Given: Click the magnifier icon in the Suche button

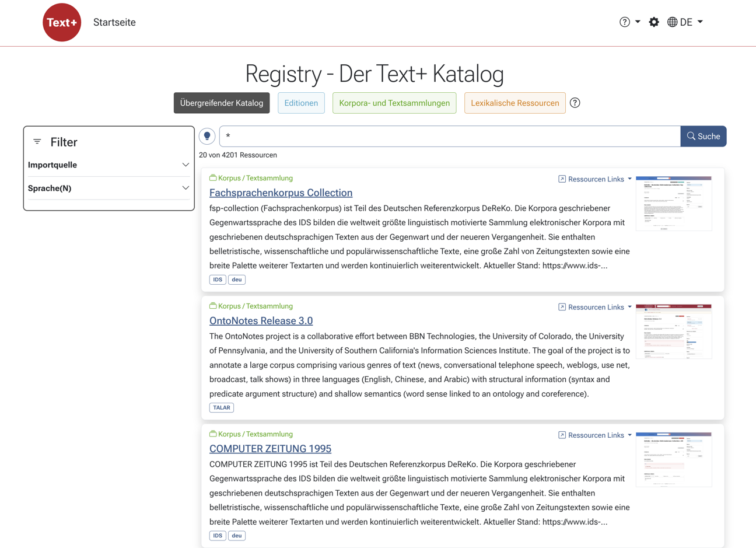Looking at the screenshot, I should [x=691, y=136].
